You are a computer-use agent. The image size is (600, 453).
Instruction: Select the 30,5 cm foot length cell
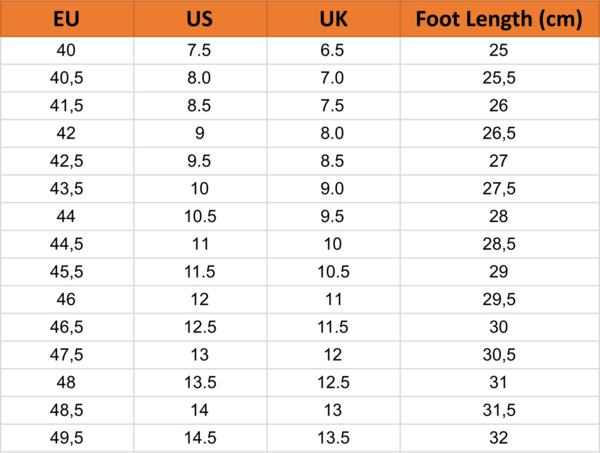pyautogui.click(x=499, y=355)
